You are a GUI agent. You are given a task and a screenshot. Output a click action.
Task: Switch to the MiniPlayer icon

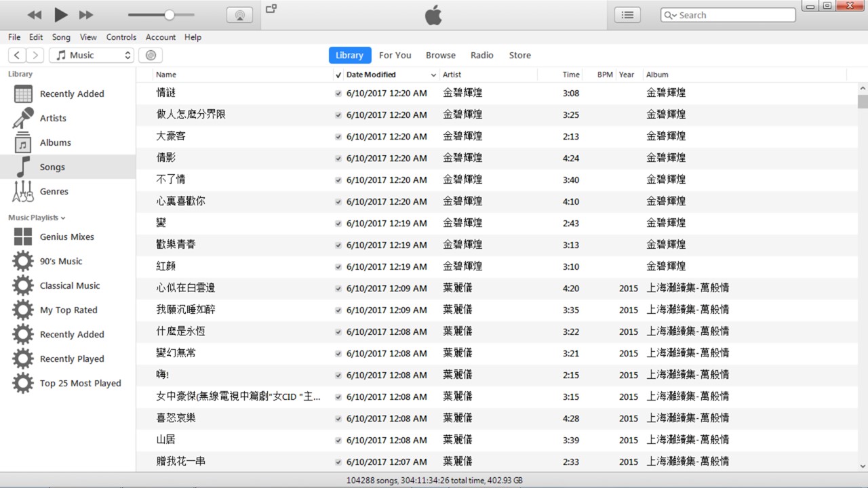point(271,9)
